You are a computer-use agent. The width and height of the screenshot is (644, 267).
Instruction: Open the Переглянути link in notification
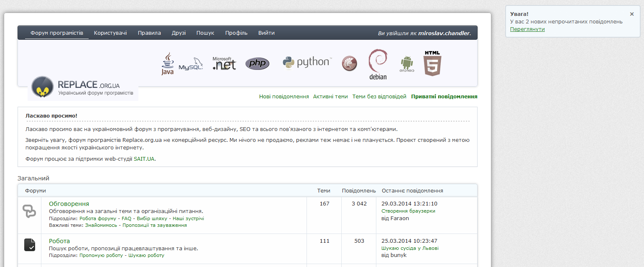[527, 29]
